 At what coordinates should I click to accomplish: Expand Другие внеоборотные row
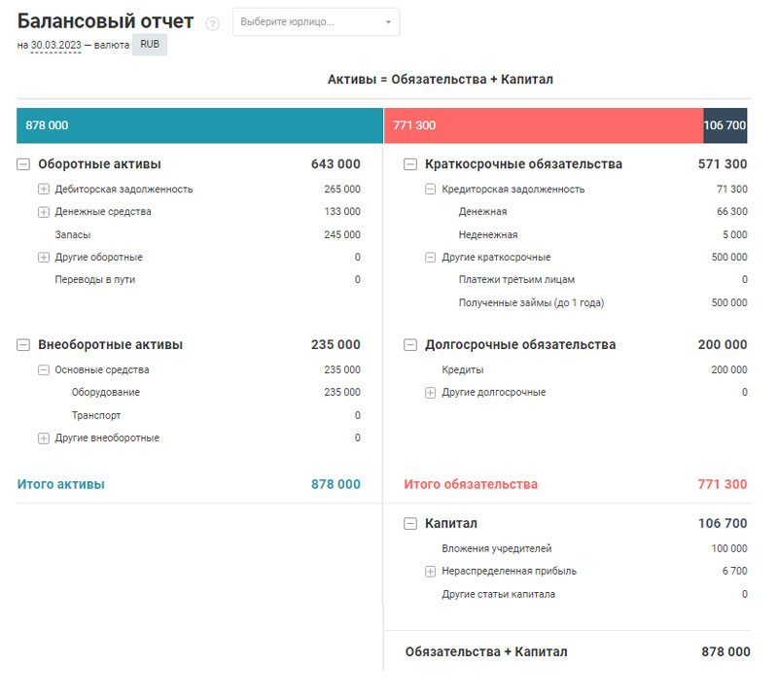pos(43,438)
